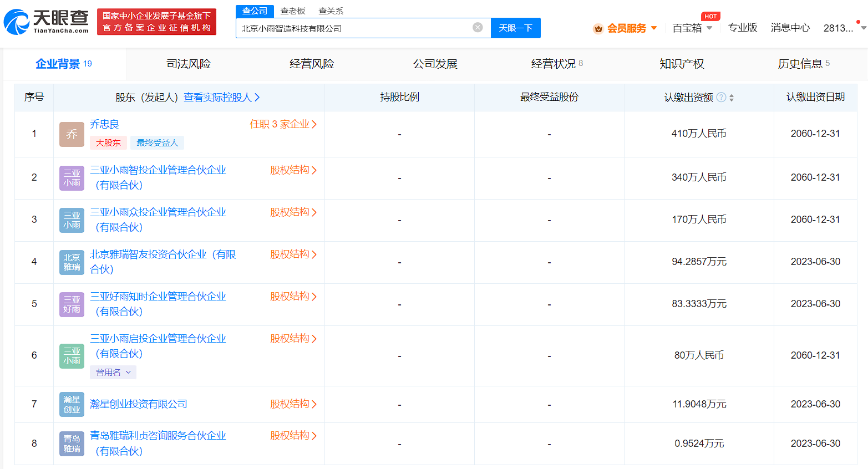Screen dimensions: 868x469
Task: Click the TianYanCha logo
Action: click(x=46, y=22)
